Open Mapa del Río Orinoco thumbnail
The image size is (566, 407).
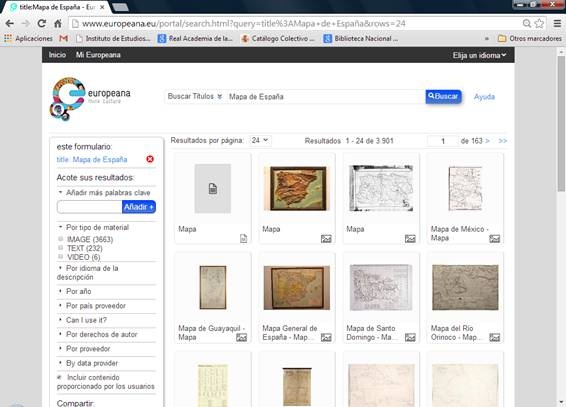tap(465, 288)
